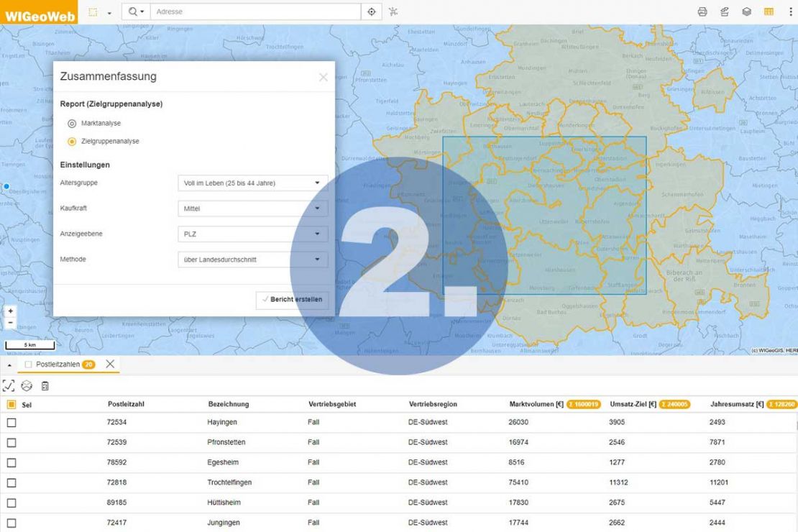798x532 pixels.
Task: Open the Kaufkraft dropdown set to Mittel
Action: [x=252, y=208]
